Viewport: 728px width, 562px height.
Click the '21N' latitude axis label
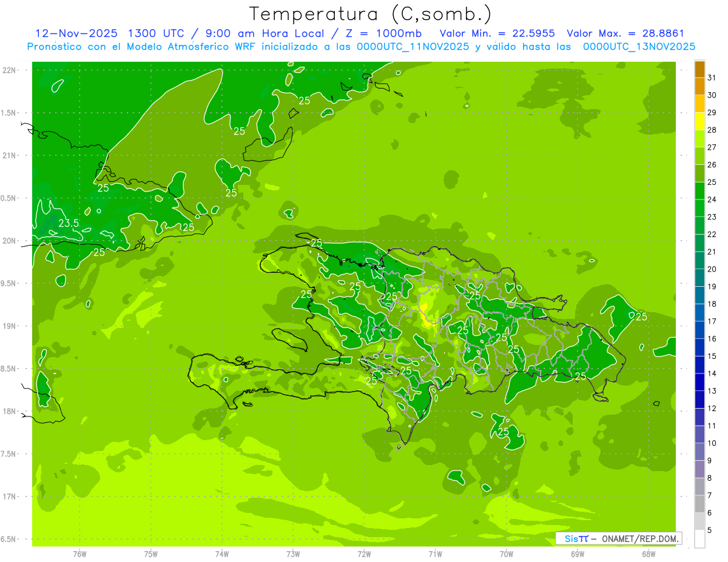(9, 155)
